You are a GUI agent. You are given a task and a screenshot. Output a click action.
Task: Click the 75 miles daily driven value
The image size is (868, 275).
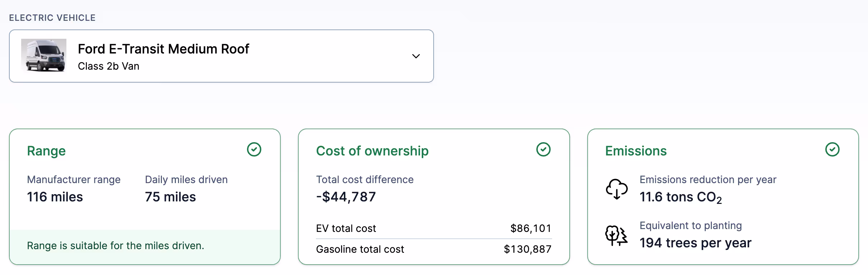pyautogui.click(x=170, y=197)
